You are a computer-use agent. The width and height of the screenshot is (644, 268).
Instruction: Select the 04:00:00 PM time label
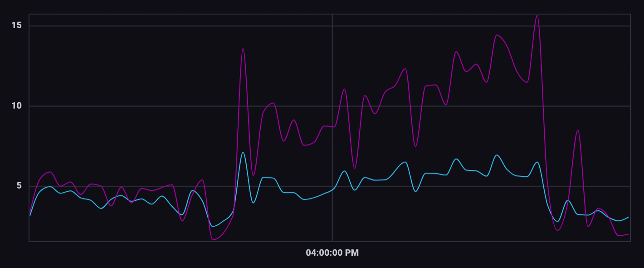(332, 253)
